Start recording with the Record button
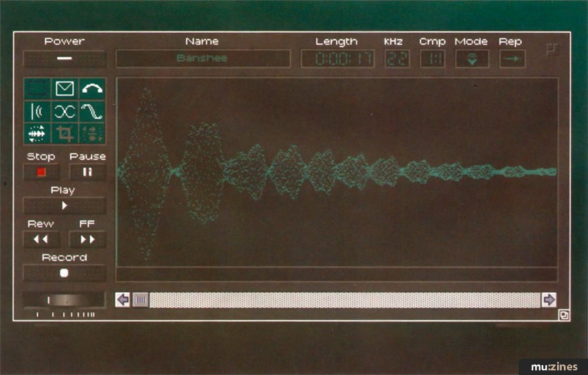 [x=65, y=272]
